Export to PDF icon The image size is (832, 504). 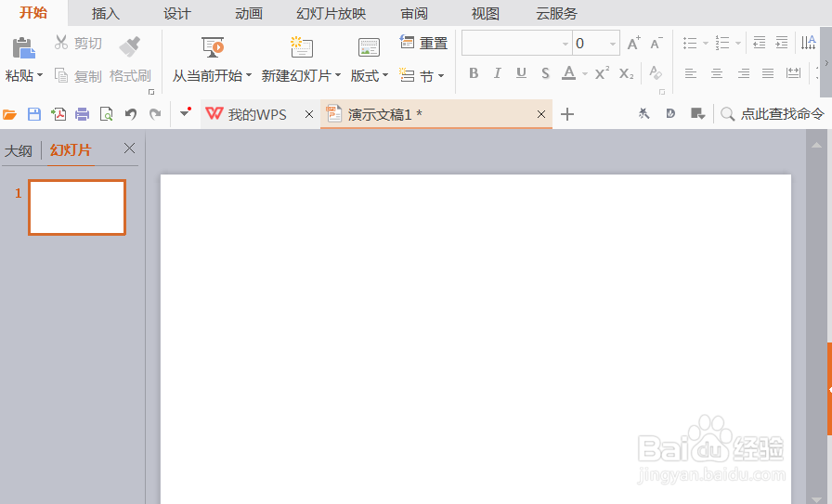58,114
